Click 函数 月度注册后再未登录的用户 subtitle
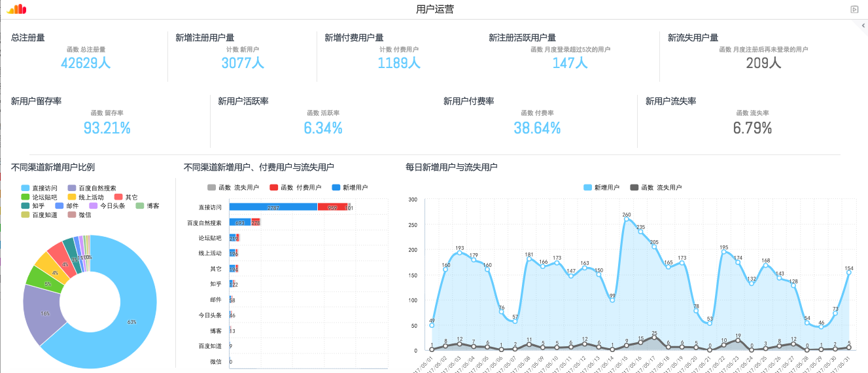Screen dimensions: 868x373 (x=763, y=50)
